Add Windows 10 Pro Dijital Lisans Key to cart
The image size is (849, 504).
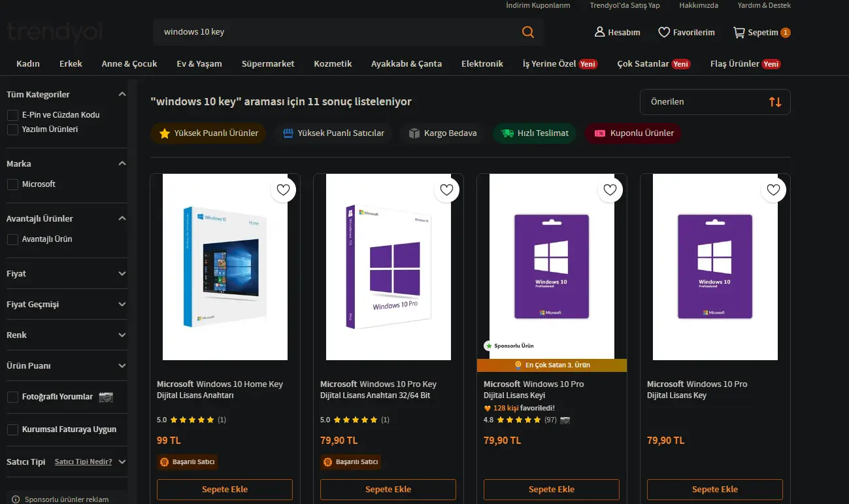pyautogui.click(x=715, y=489)
